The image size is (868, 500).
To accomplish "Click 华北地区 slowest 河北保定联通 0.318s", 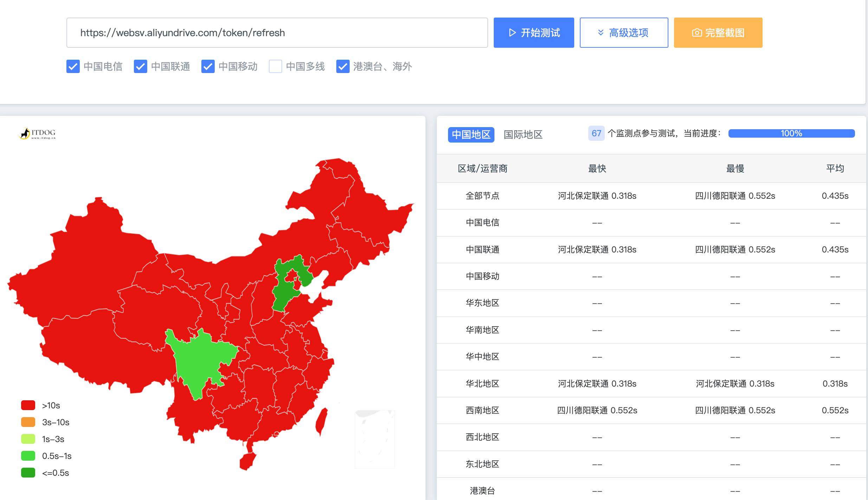I will pyautogui.click(x=735, y=383).
